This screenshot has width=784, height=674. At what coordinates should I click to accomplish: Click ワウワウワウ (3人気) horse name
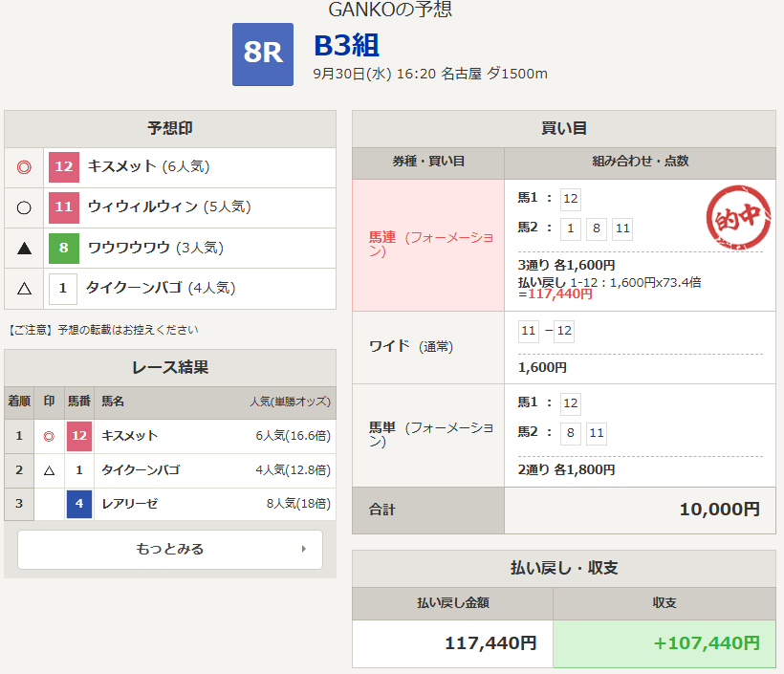pos(156,248)
